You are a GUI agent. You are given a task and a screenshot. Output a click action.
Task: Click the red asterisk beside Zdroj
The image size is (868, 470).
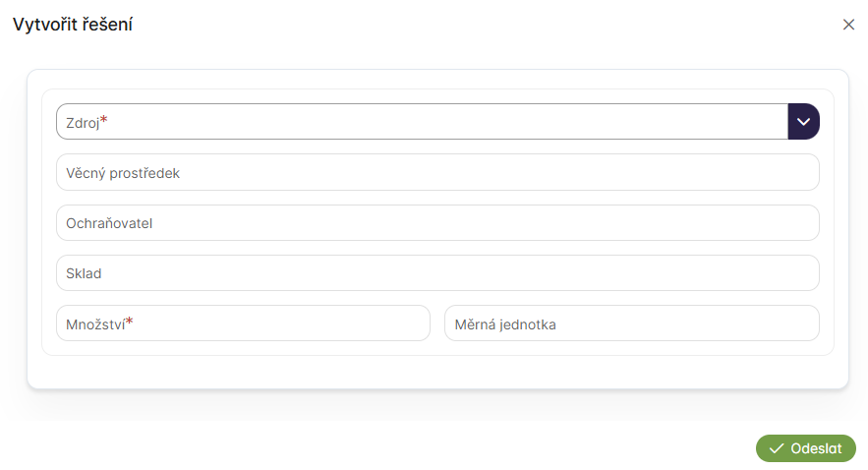(x=104, y=120)
